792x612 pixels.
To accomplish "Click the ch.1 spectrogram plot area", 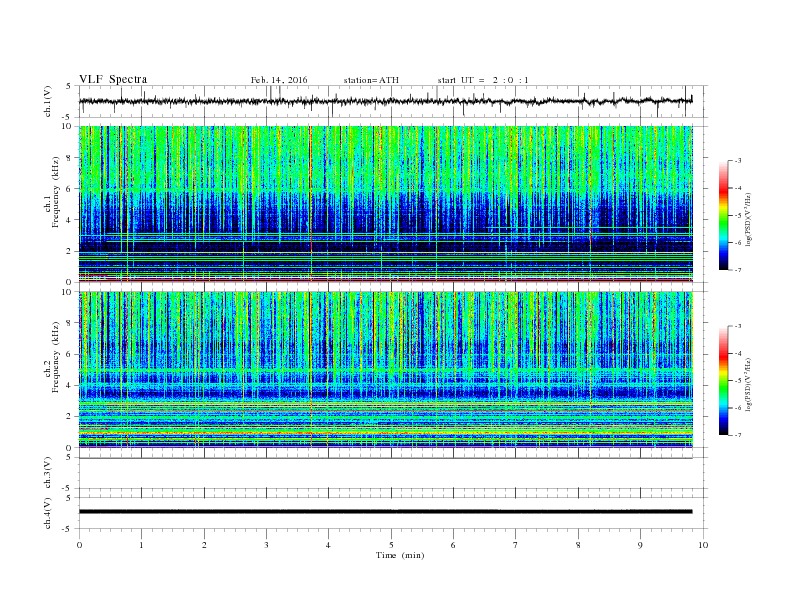I will (385, 203).
